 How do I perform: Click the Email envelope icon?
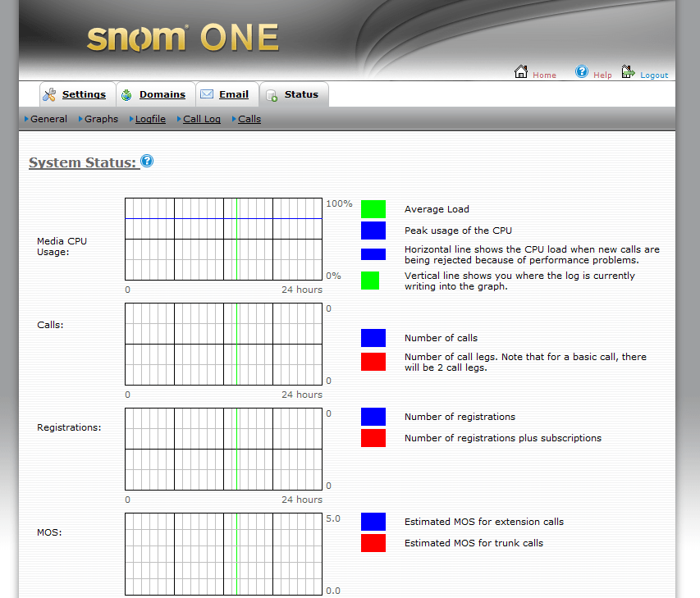pos(207,95)
